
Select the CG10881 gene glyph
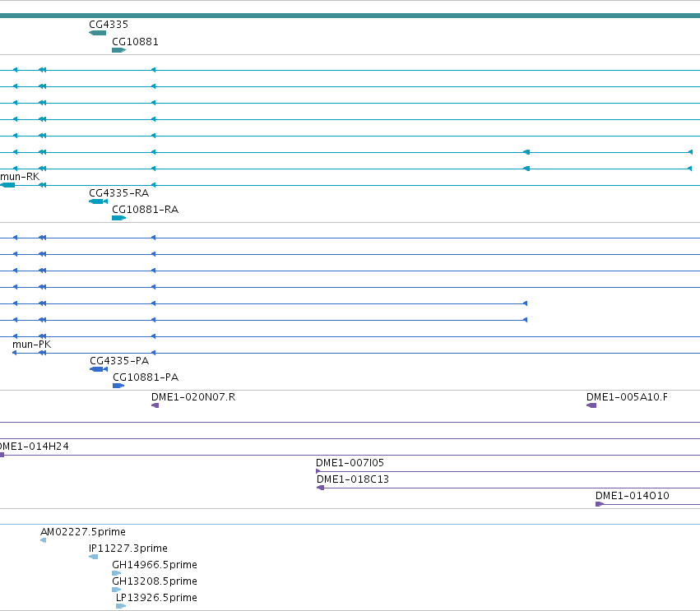(x=118, y=50)
